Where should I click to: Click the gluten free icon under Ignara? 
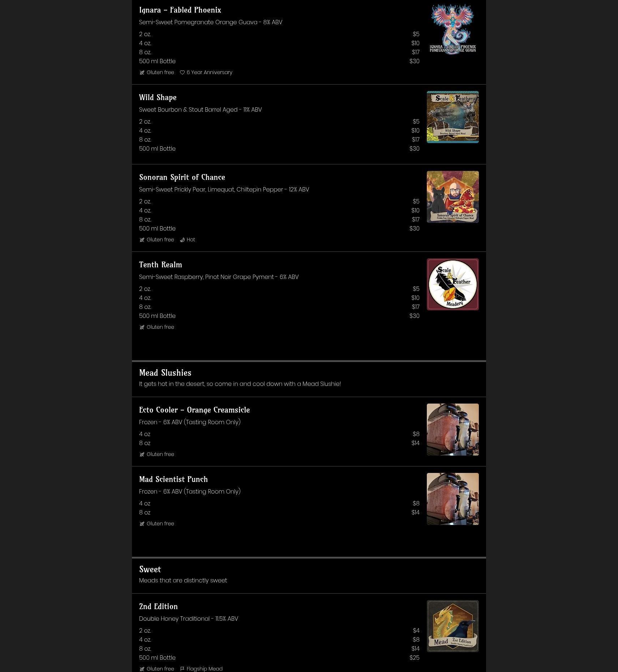coord(142,73)
